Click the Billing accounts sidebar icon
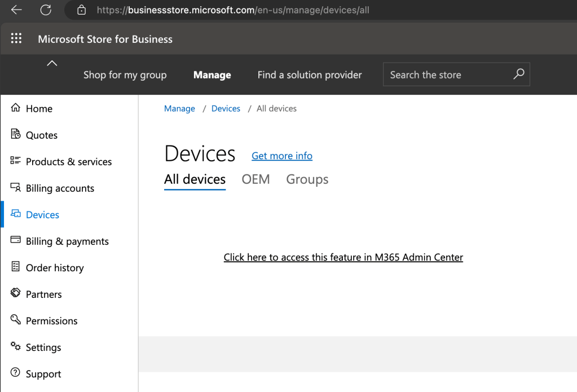The image size is (577, 392). 15,188
